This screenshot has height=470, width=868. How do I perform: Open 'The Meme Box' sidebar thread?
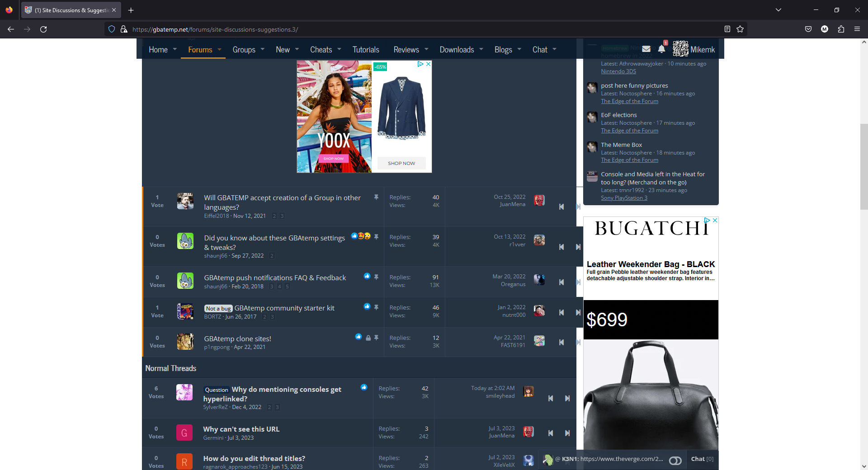tap(621, 145)
